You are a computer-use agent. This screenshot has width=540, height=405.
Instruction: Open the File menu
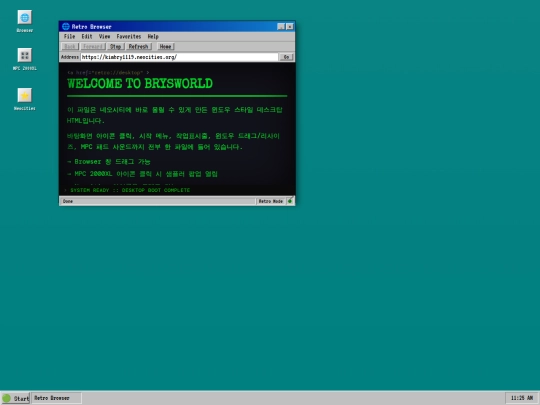click(69, 37)
